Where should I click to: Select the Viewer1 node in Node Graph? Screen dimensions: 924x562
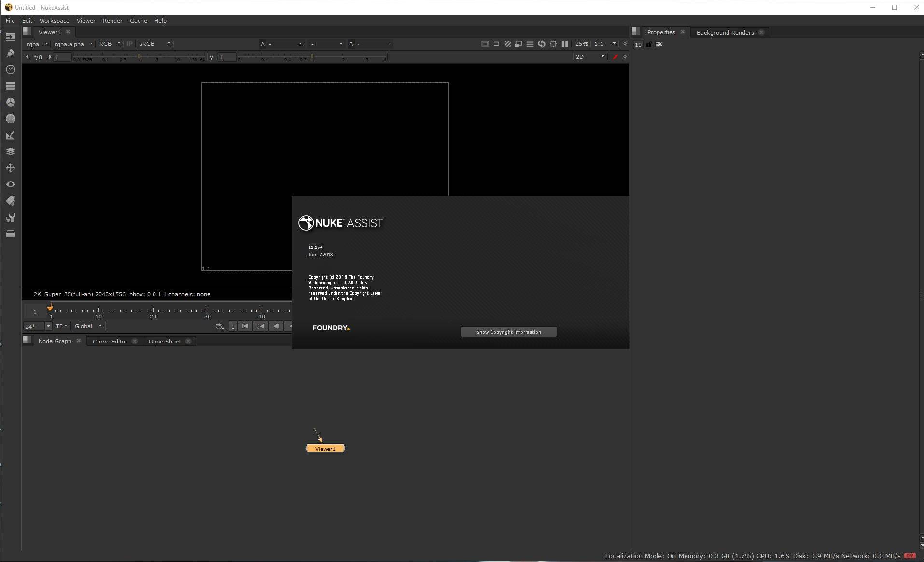[x=325, y=449]
